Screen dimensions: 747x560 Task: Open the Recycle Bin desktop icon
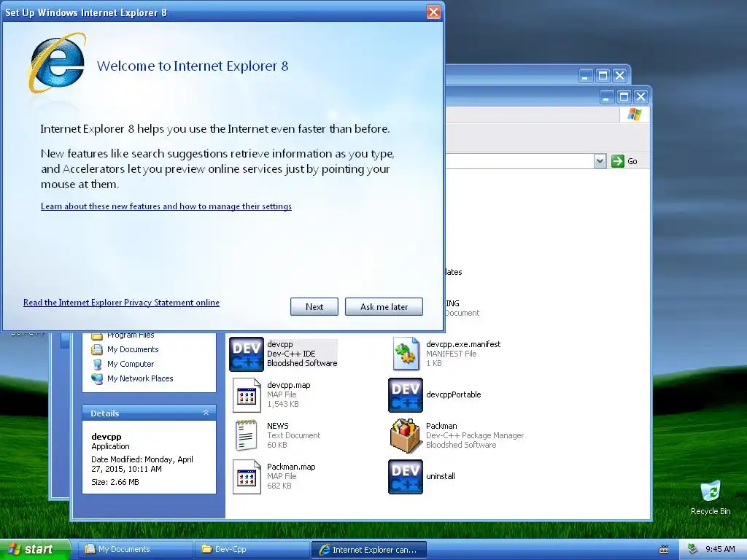[x=711, y=497]
